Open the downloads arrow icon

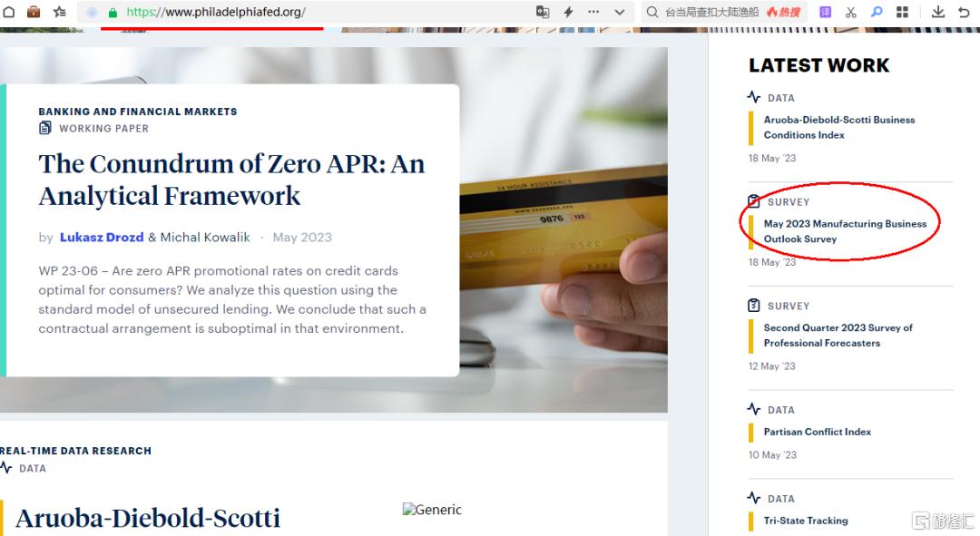pyautogui.click(x=937, y=12)
